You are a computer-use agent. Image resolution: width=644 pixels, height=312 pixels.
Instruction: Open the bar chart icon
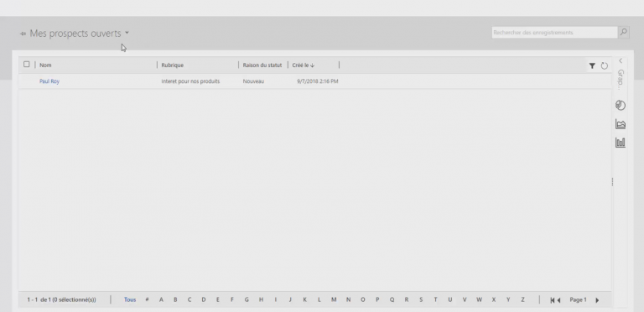point(621,143)
